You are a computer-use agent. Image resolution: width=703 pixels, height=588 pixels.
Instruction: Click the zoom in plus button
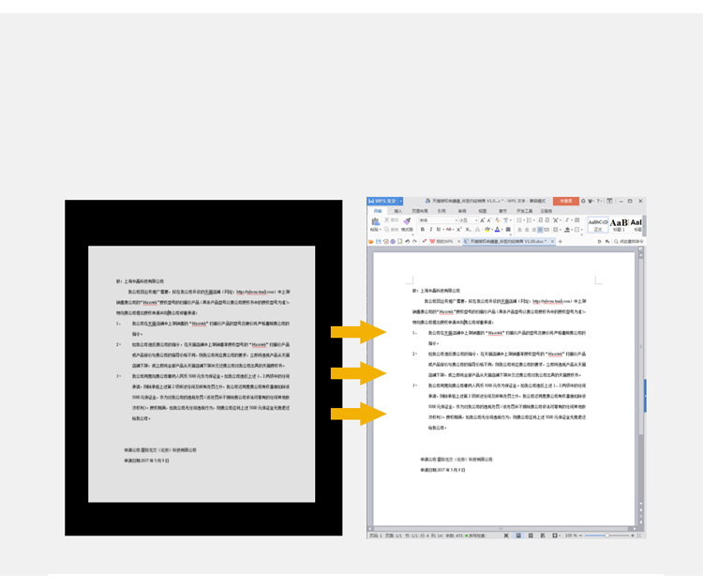[633, 535]
